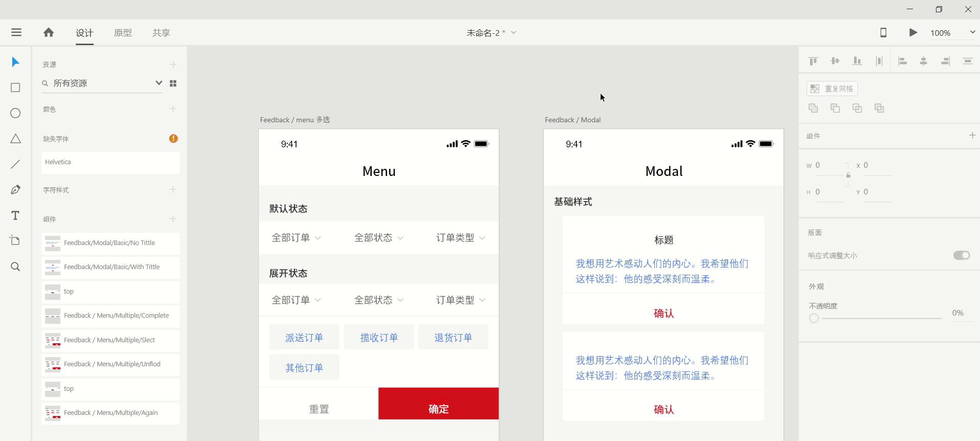Click the 派送订单 chip
This screenshot has height=441, width=980.
pos(304,337)
